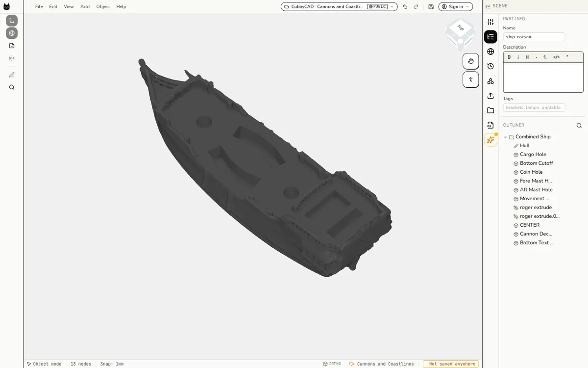
Task: Toggle blockquote in description editor
Action: tap(567, 57)
